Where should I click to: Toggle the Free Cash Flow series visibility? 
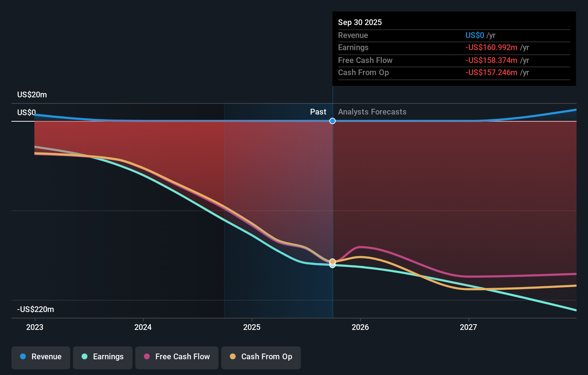click(177, 357)
